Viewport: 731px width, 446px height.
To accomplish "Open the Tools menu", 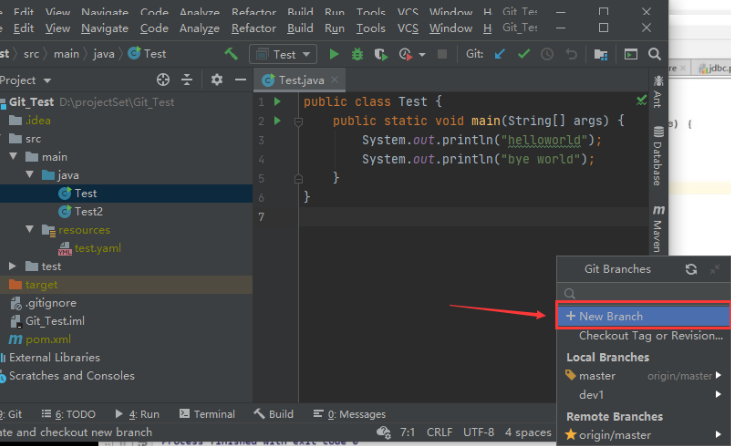I will [371, 28].
